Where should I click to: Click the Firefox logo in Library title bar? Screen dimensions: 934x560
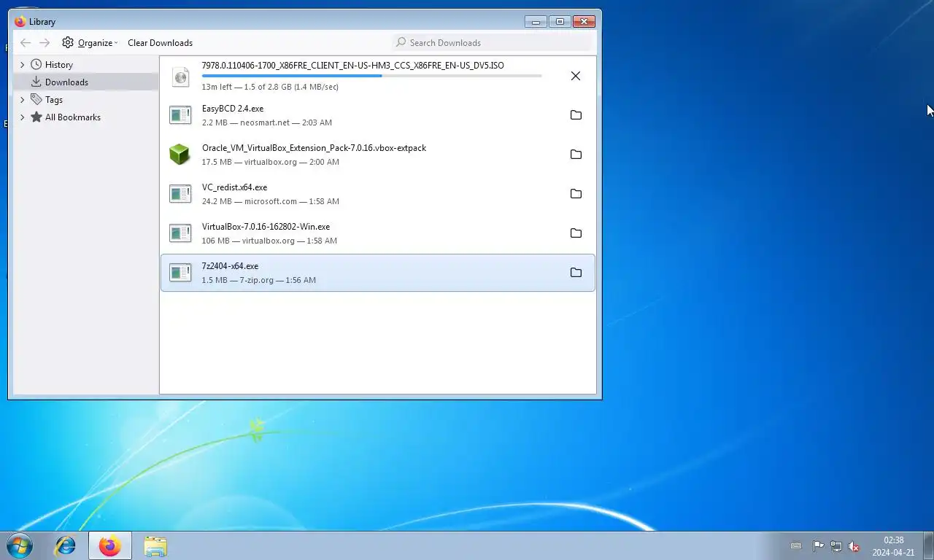tap(20, 21)
